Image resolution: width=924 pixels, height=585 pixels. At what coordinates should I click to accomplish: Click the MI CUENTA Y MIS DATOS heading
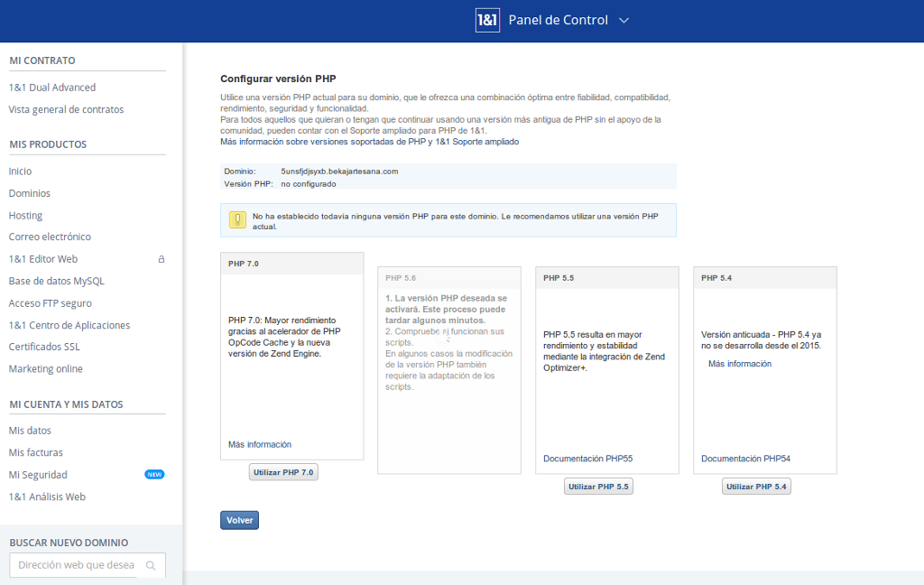66,404
